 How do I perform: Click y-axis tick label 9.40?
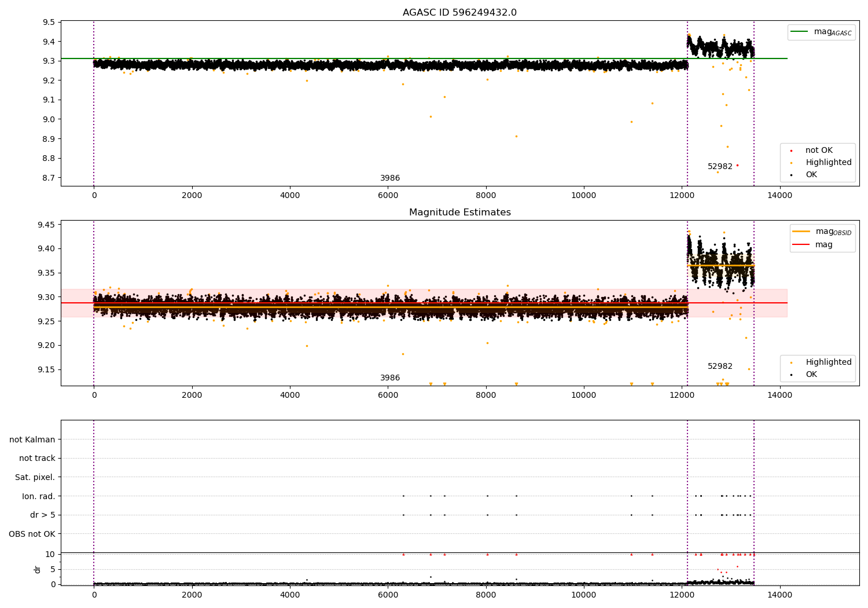(x=46, y=249)
